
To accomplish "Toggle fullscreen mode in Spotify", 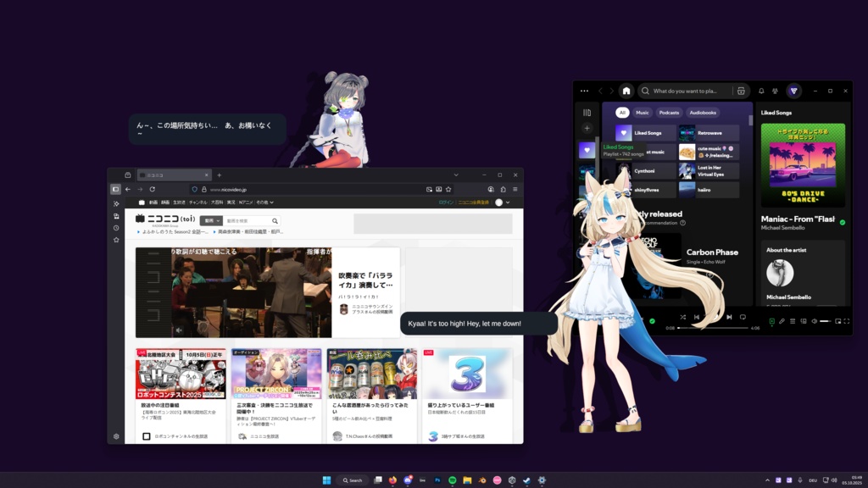I will pyautogui.click(x=845, y=321).
